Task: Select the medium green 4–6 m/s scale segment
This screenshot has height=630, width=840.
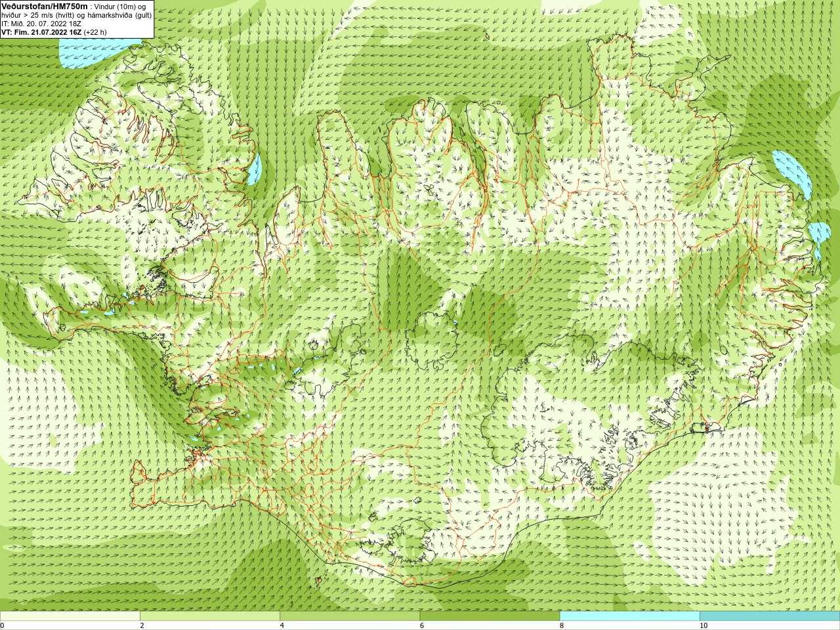Action: point(350,616)
